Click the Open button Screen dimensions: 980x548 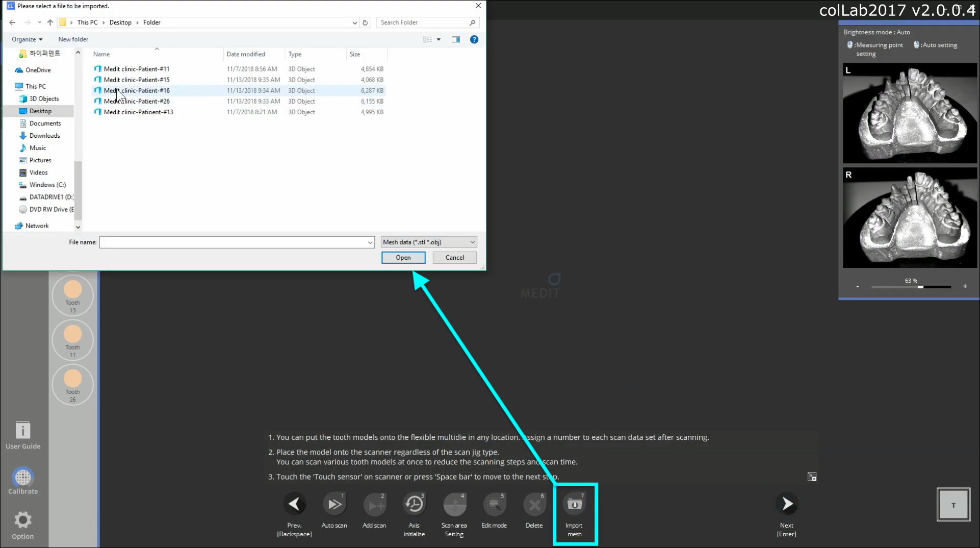tap(403, 258)
